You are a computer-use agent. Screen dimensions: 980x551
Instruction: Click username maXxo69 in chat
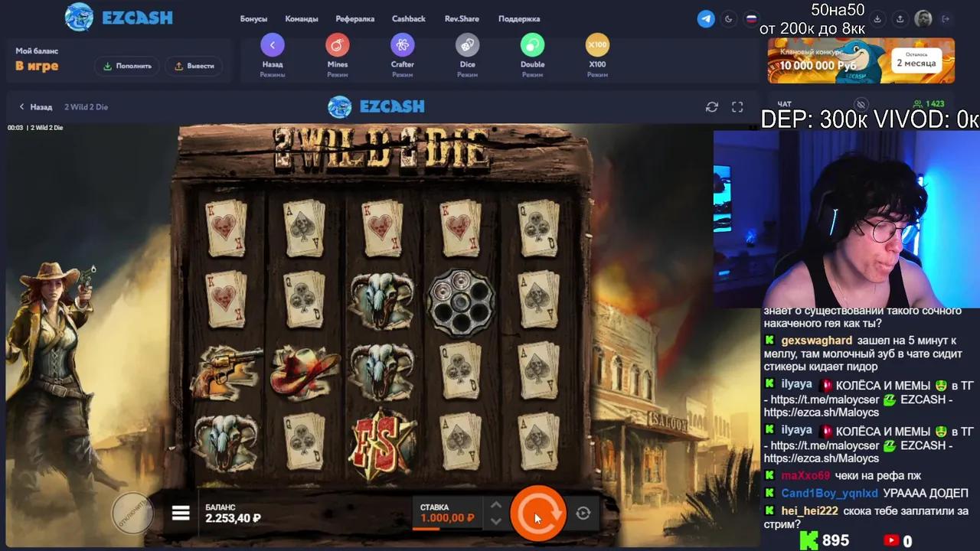coord(805,476)
